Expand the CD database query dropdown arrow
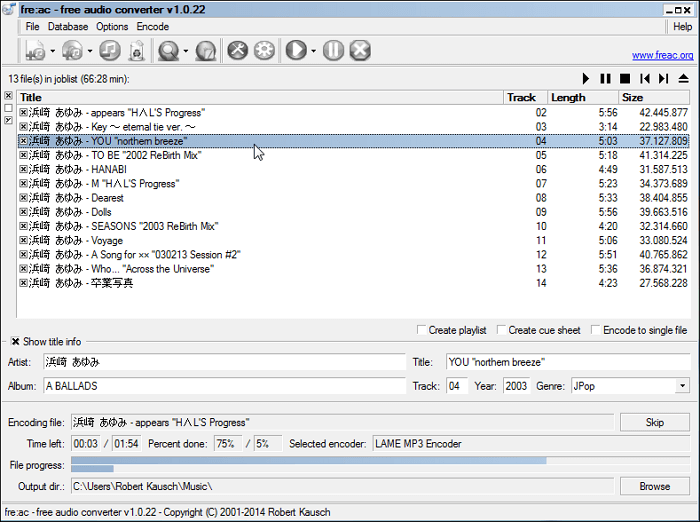 (x=185, y=51)
